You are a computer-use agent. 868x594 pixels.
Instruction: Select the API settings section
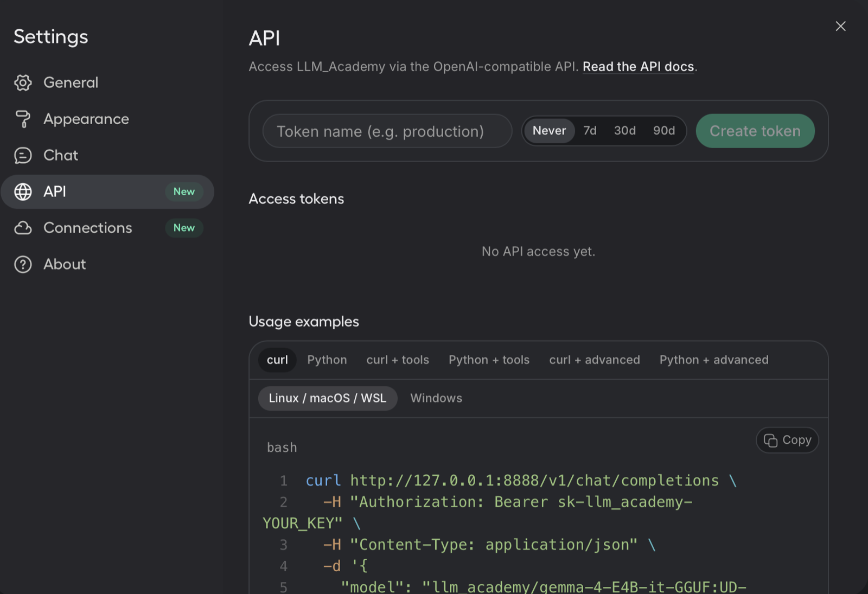pos(107,191)
